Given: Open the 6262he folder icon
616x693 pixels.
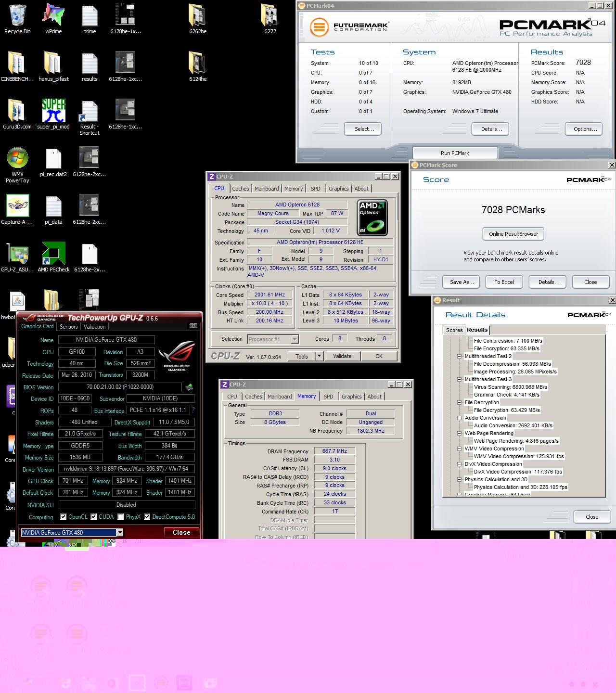Looking at the screenshot, I should tap(198, 19).
